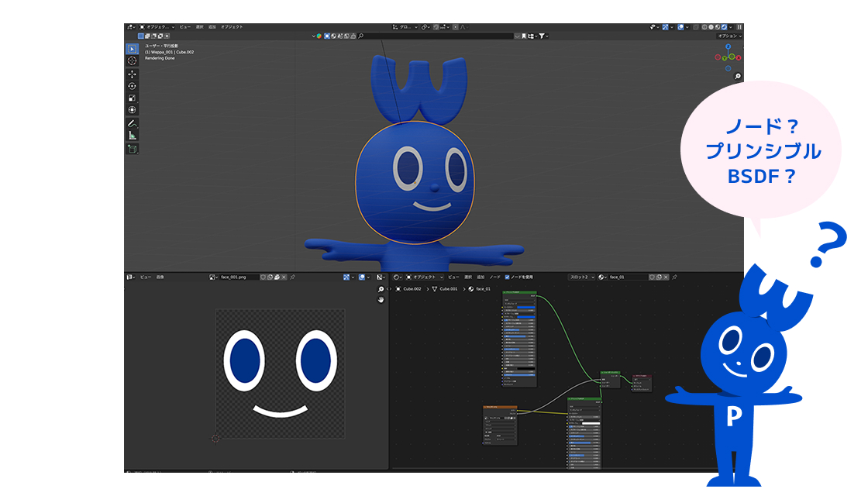Open the '追加' menu in 3D viewport header
The width and height of the screenshot is (868, 496).
click(x=212, y=27)
